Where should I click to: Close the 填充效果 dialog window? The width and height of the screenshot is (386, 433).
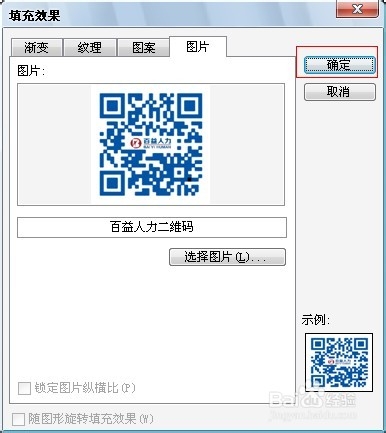pyautogui.click(x=357, y=9)
